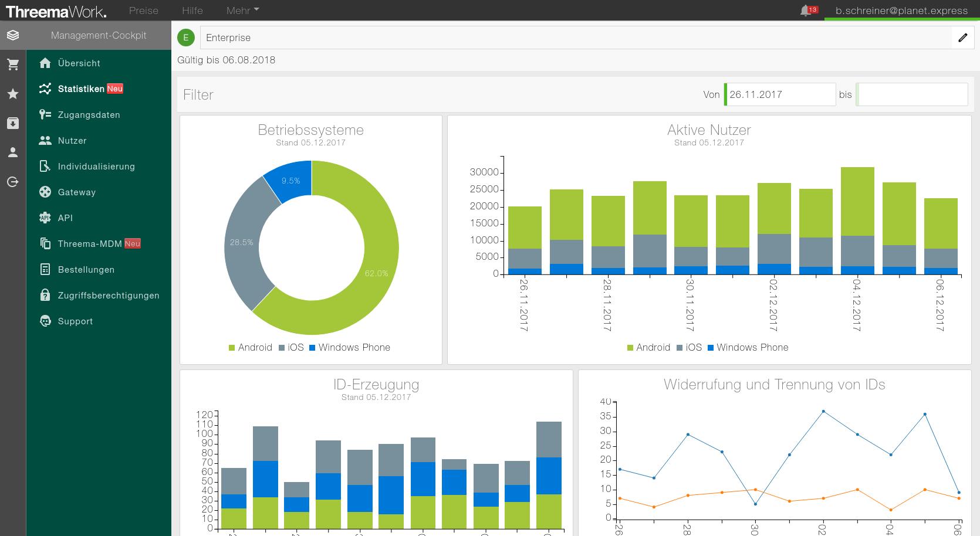The image size is (980, 536).
Task: Click the Betriebssysteme chart title
Action: pyautogui.click(x=311, y=130)
